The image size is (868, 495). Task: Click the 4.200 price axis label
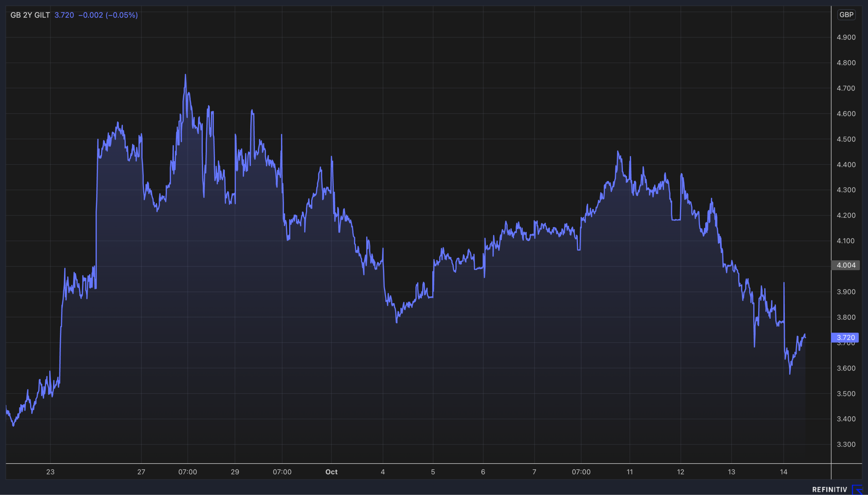point(846,216)
